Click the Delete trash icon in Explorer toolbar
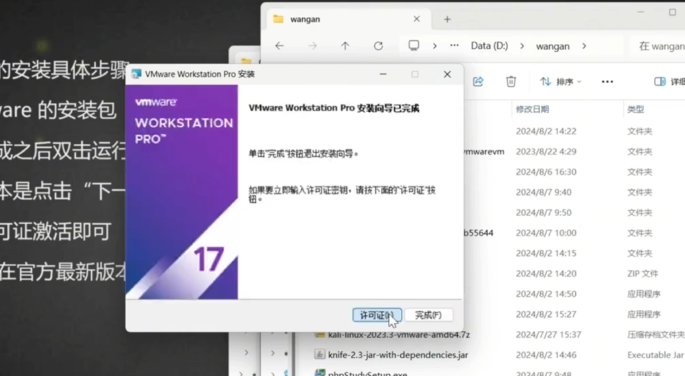Viewport: 685px width, 376px height. pyautogui.click(x=511, y=82)
